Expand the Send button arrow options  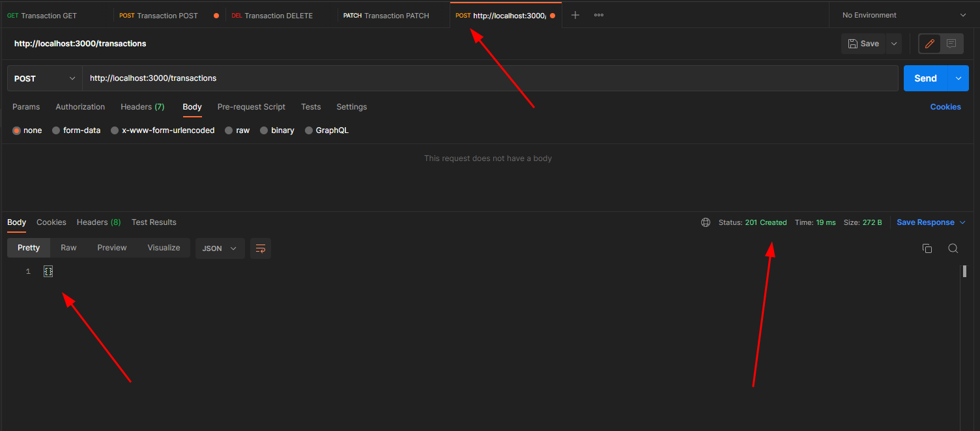click(x=958, y=78)
